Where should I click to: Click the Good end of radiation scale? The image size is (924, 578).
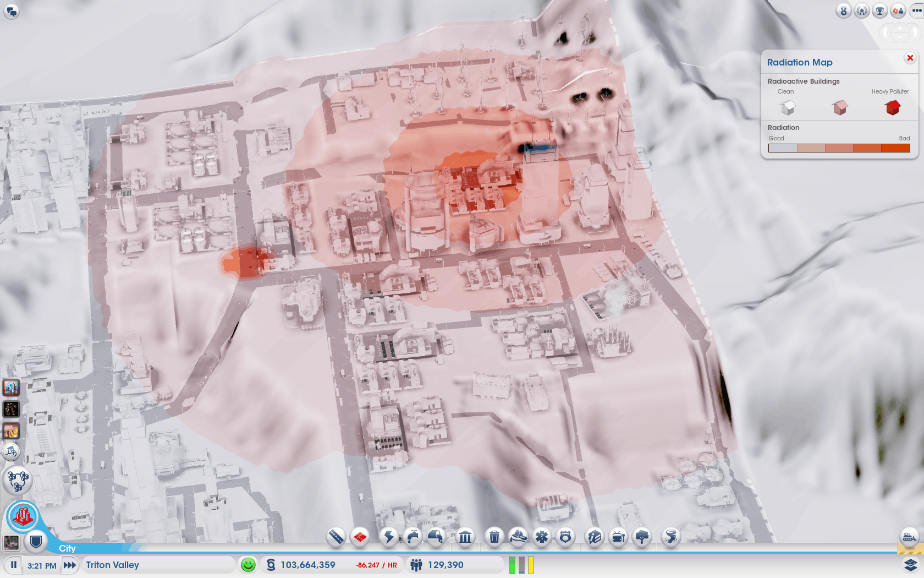783,148
